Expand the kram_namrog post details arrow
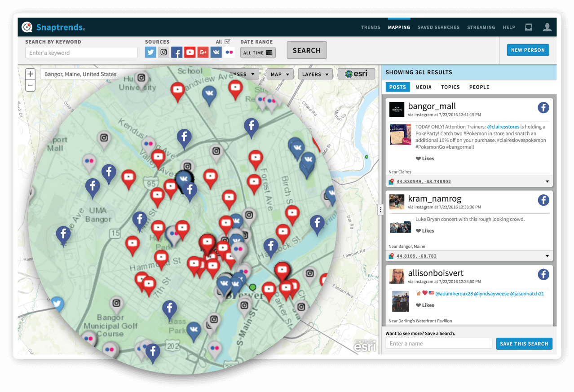This screenshot has width=574, height=392. (x=548, y=256)
